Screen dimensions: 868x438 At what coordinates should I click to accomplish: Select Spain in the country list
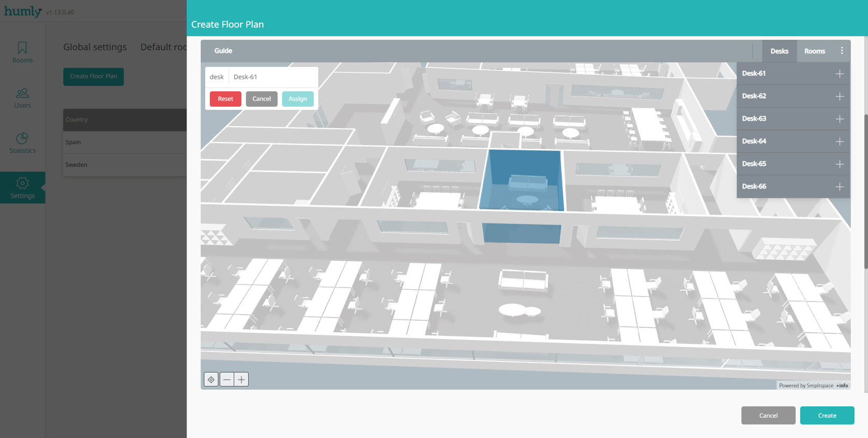pyautogui.click(x=125, y=142)
